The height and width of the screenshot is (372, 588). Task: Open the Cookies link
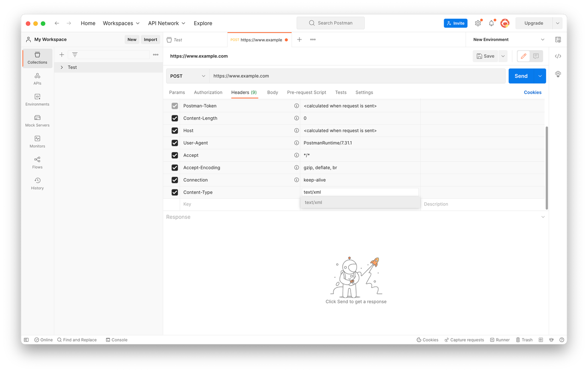tap(532, 92)
